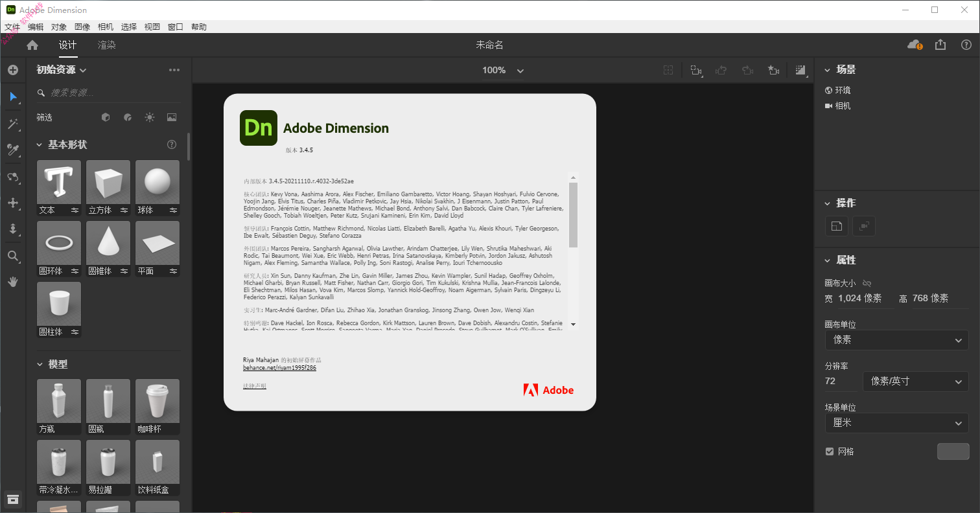Open the 画布单位 像素 dropdown
The image size is (980, 513).
pos(897,340)
